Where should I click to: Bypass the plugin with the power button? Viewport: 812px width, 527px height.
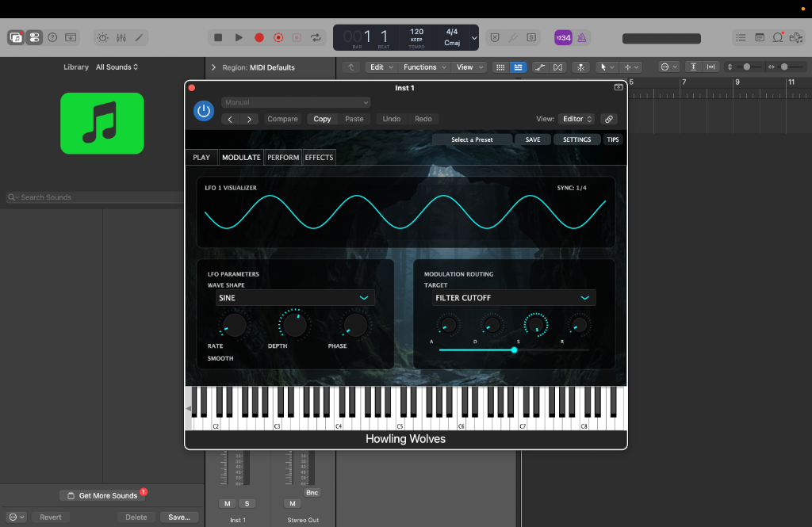(204, 110)
